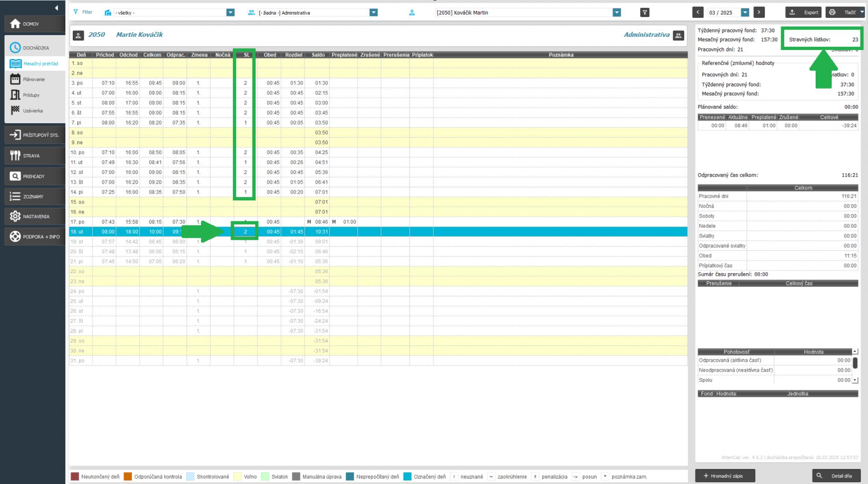Go to previous month arrow
The width and height of the screenshot is (868, 484).
tap(698, 12)
